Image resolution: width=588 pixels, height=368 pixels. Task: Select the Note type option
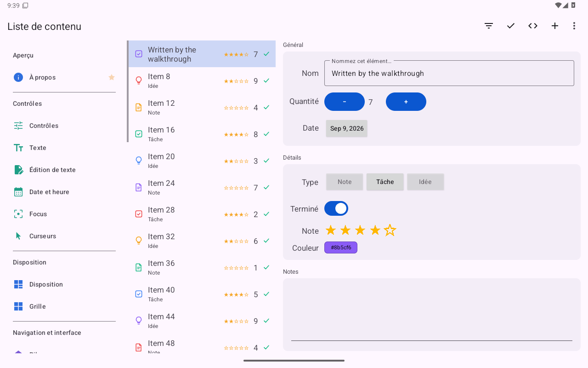coord(345,182)
